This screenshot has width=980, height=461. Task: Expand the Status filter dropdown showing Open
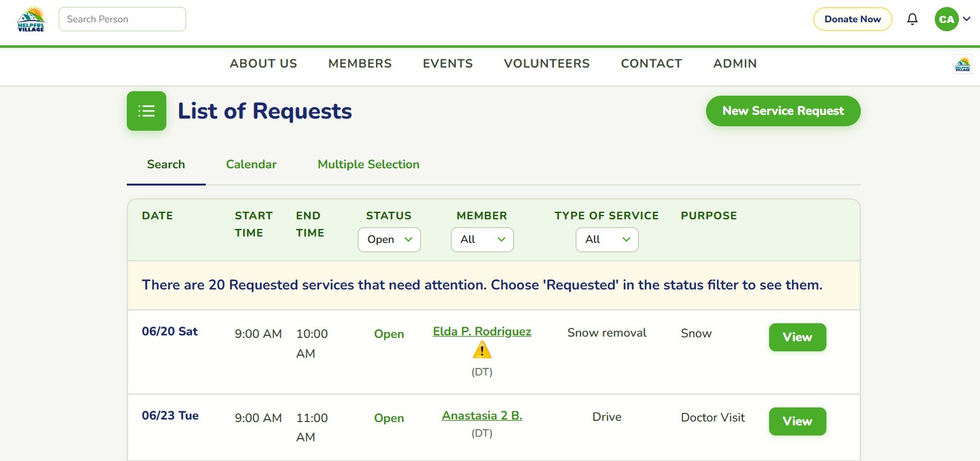[389, 240]
